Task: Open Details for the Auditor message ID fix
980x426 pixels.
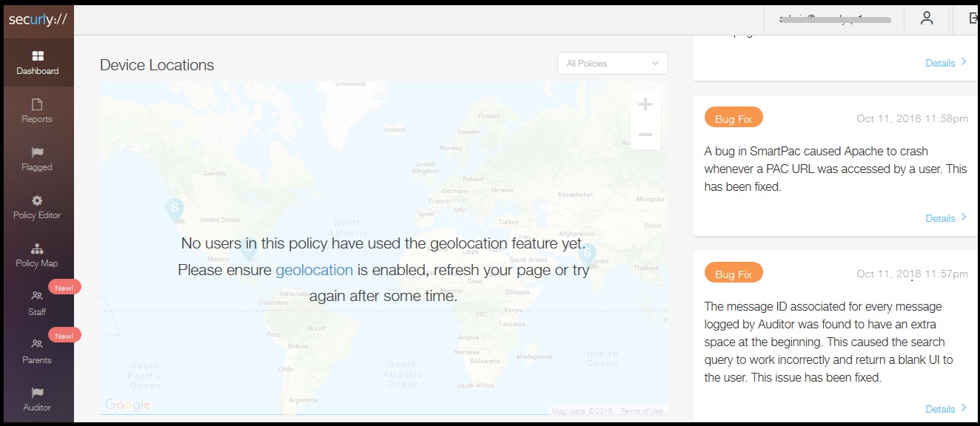Action: click(x=946, y=409)
